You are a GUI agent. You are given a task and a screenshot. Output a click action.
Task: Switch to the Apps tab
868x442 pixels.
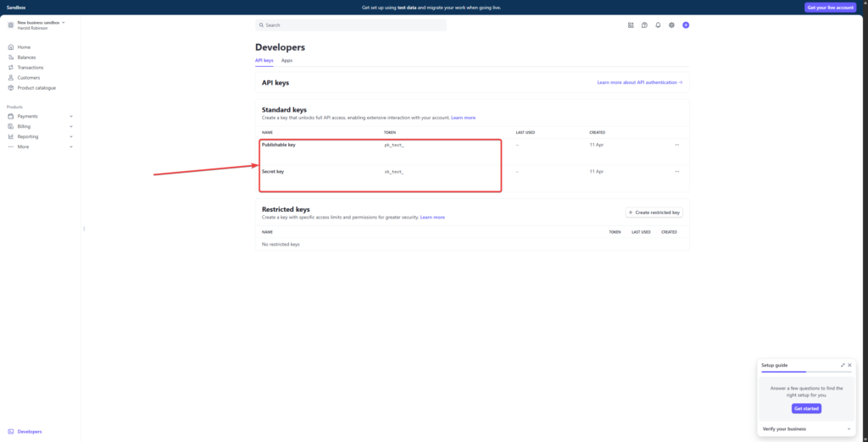pyautogui.click(x=287, y=61)
